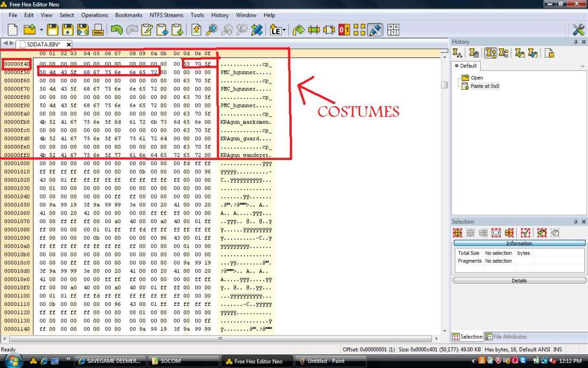This screenshot has width=588, height=368.
Task: Click the grey Redo arrow icon
Action: 131,30
